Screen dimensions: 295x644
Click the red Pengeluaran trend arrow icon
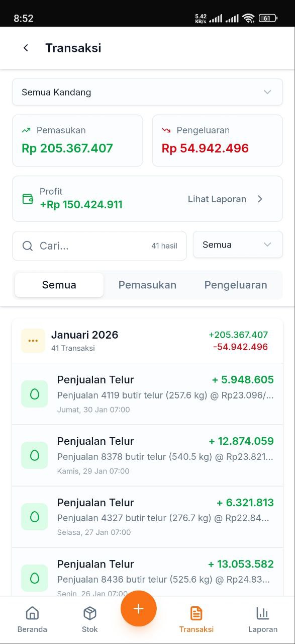coord(167,130)
